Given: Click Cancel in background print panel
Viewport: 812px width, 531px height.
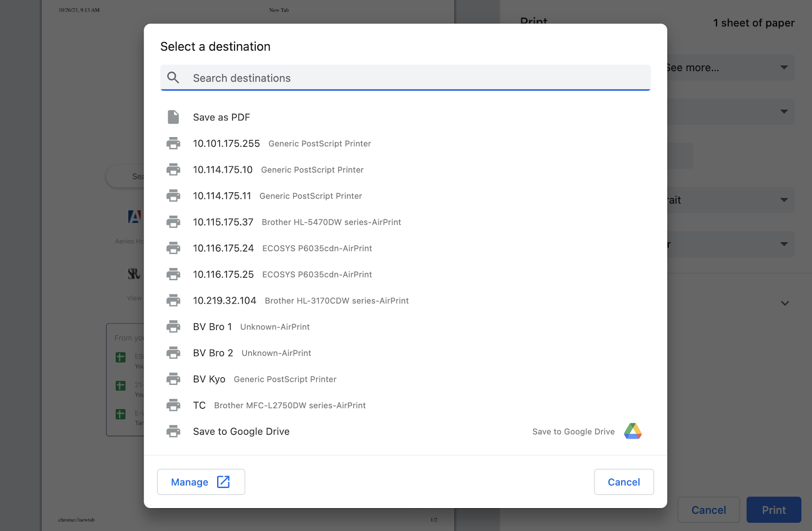Looking at the screenshot, I should [x=708, y=510].
